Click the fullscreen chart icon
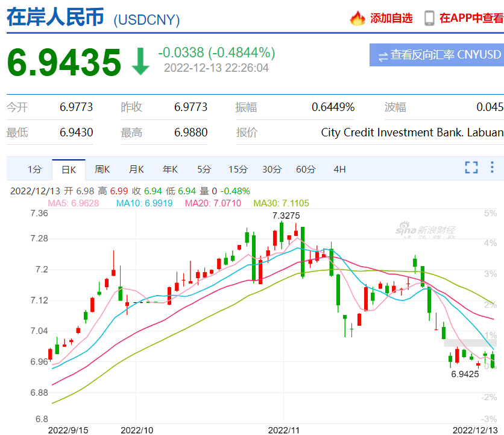 coord(471,168)
